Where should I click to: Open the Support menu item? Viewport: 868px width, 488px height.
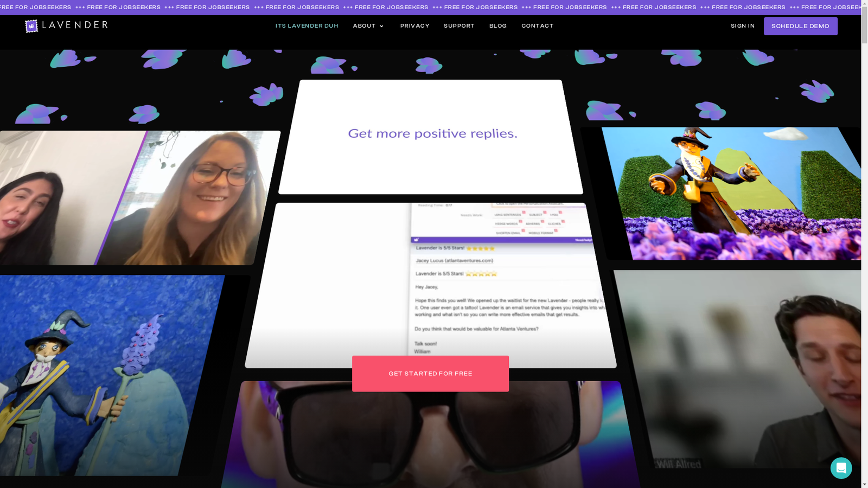coord(459,26)
